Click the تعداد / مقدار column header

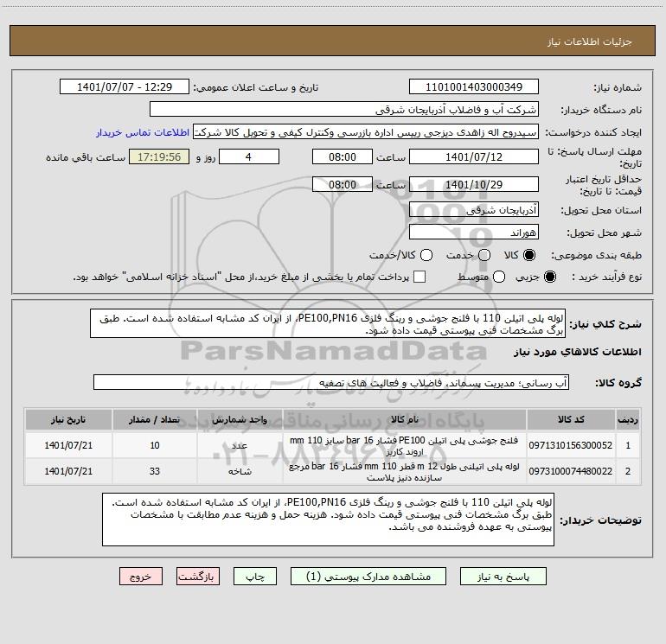(155, 419)
